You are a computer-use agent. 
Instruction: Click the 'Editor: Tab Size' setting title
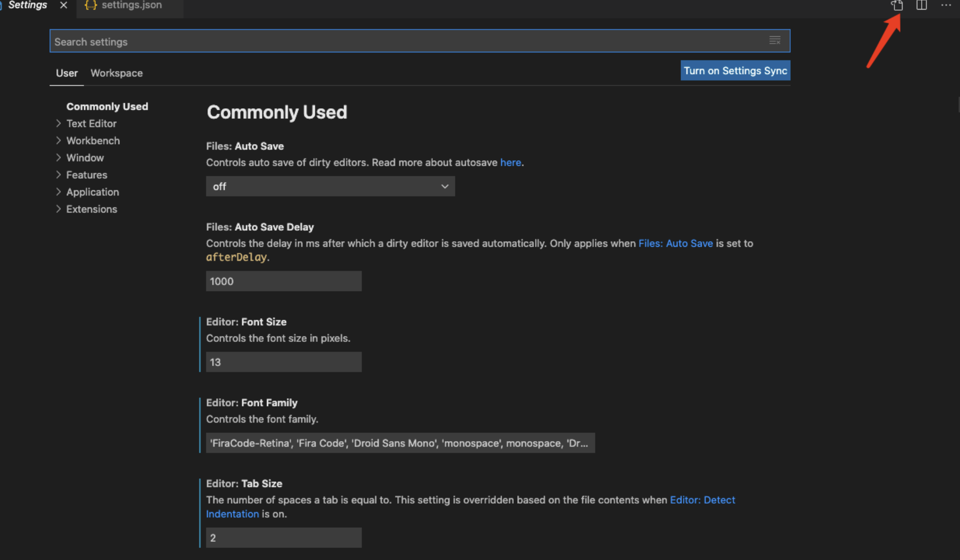244,483
